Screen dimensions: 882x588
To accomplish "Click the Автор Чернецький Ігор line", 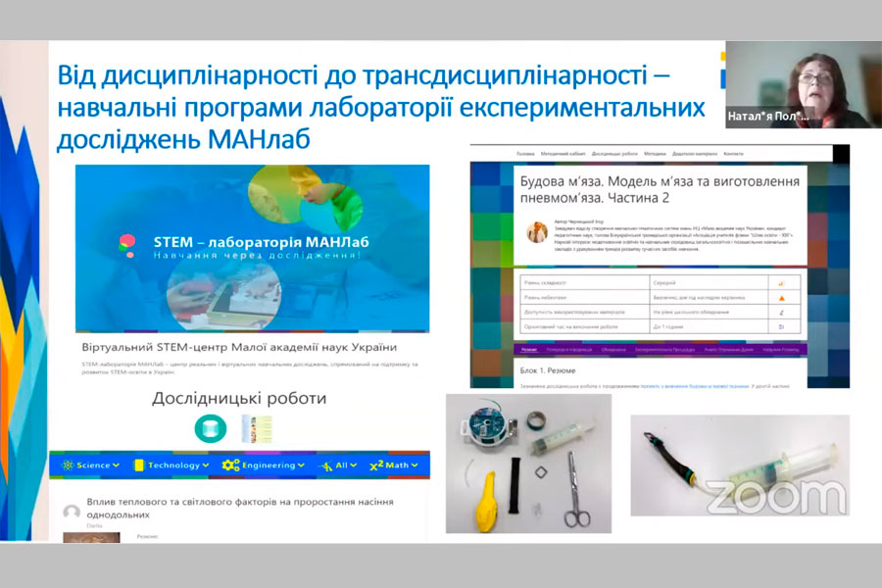I will [x=579, y=222].
